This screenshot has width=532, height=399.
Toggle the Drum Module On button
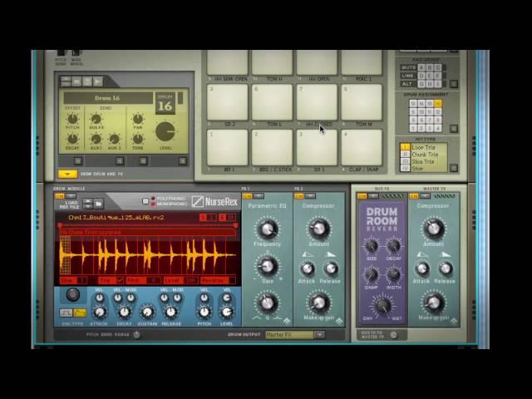pyautogui.click(x=59, y=195)
